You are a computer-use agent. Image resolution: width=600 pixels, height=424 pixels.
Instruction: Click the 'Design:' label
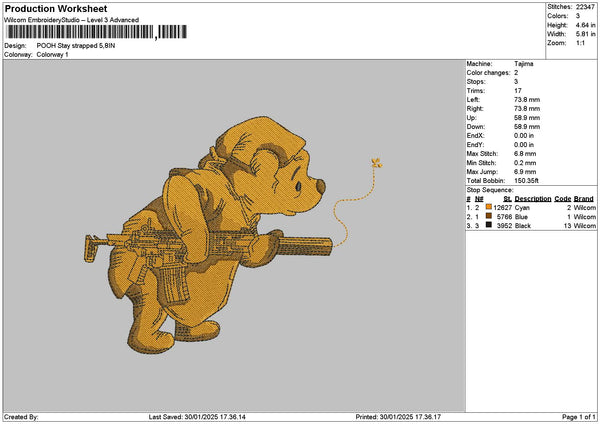(15, 46)
